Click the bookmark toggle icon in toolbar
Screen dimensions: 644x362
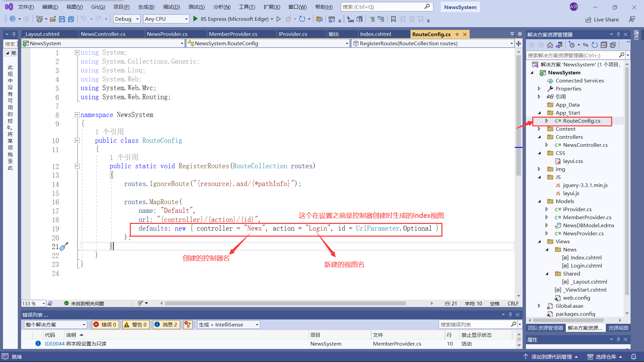(x=393, y=19)
